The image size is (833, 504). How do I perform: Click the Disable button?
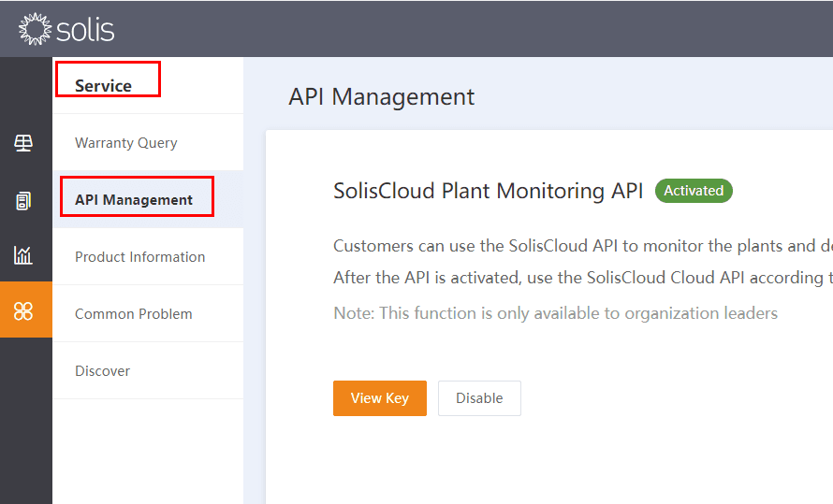pos(479,398)
